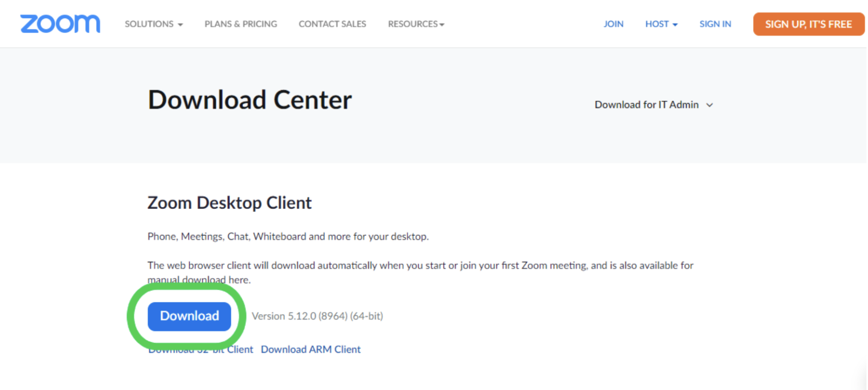The height and width of the screenshot is (390, 868).
Task: Open the Solutions dropdown menu
Action: (153, 24)
